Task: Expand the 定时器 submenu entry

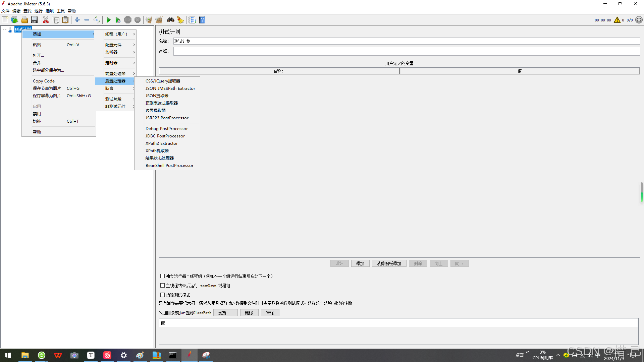Action: pos(112,63)
